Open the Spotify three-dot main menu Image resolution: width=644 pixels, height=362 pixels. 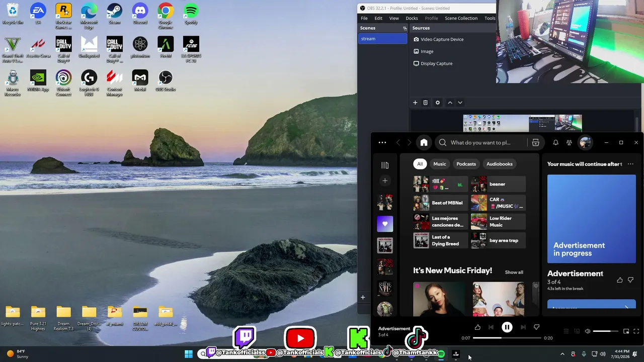382,143
